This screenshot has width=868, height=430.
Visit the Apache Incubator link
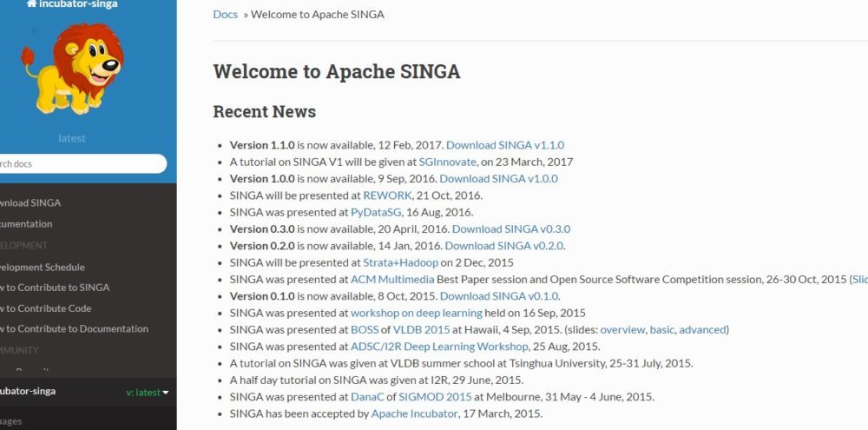pos(414,413)
